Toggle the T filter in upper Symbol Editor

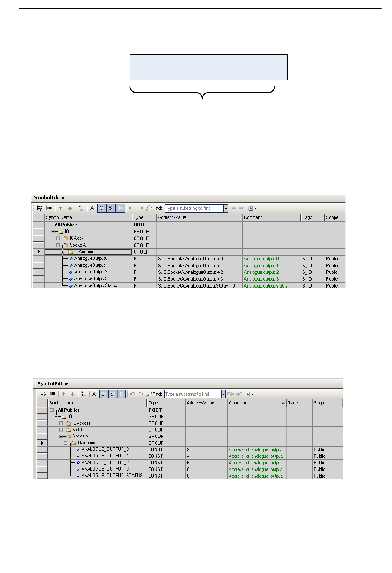(x=120, y=208)
